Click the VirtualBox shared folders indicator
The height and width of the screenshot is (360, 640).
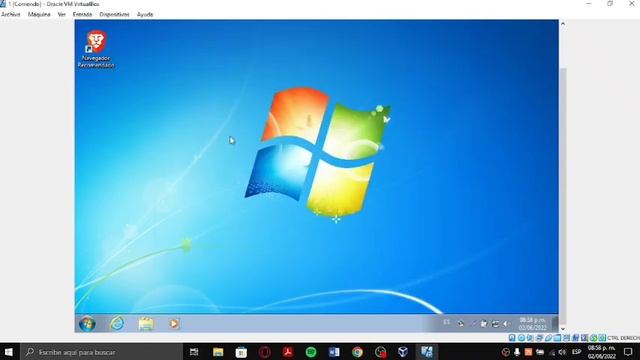click(557, 338)
